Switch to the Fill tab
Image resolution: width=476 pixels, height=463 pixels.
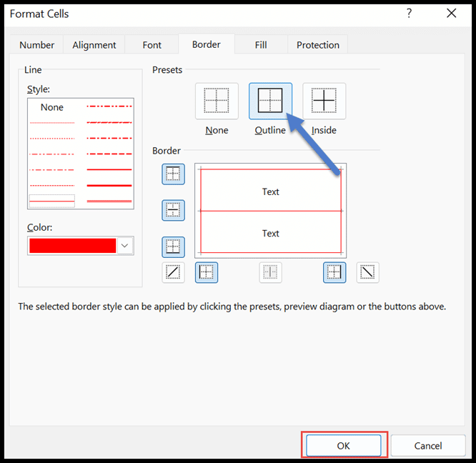[x=261, y=45]
